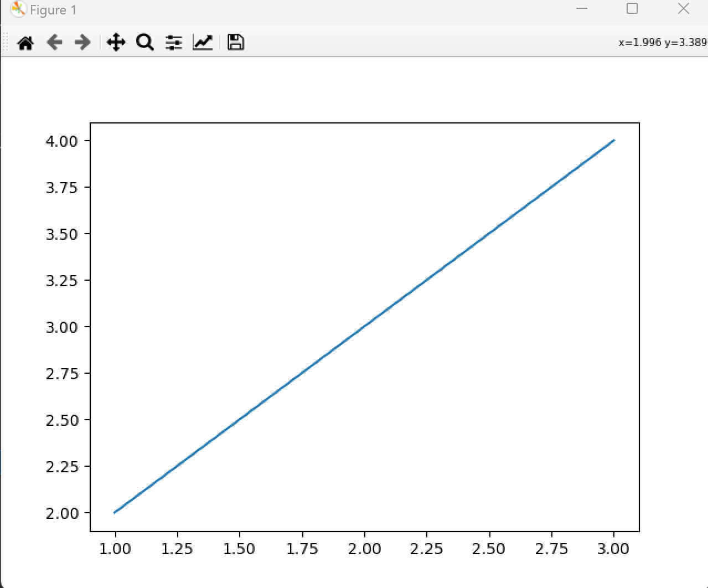Screen dimensions: 708x588
Task: Click the 4.00 tick label on the y-axis
Action: coord(61,141)
